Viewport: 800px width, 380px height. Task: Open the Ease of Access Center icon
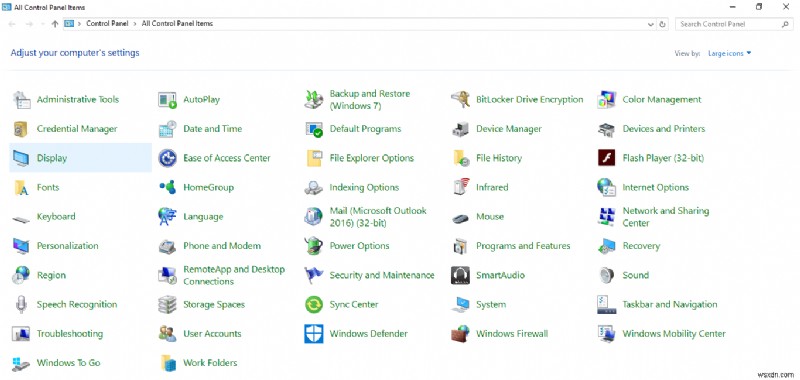167,159
